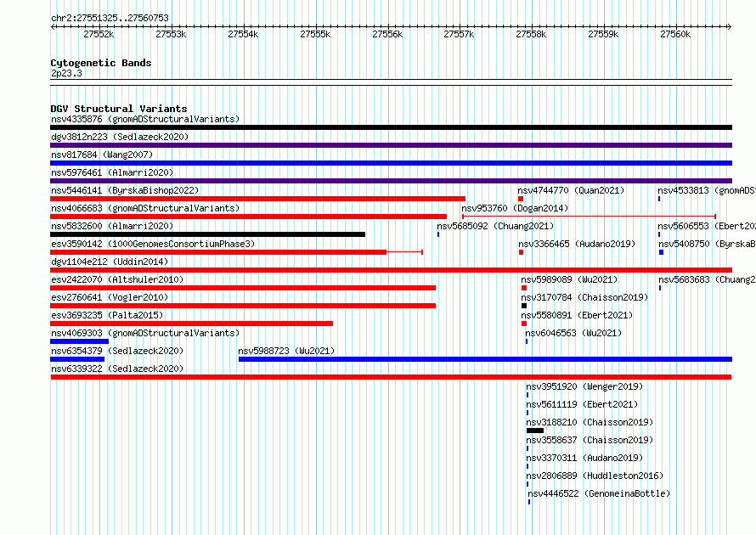The image size is (756, 535).
Task: Click the chr2:27551325..27560753 coordinates text
Action: point(110,19)
